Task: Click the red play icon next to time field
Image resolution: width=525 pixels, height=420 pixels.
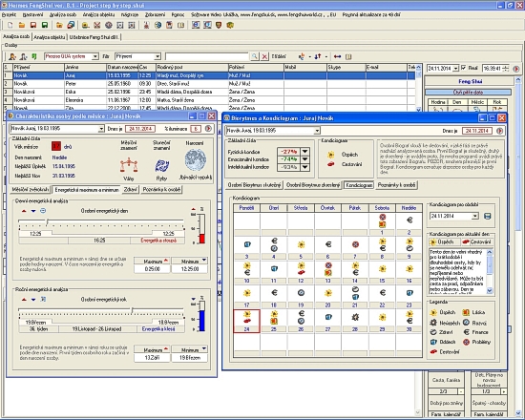Action: click(516, 69)
